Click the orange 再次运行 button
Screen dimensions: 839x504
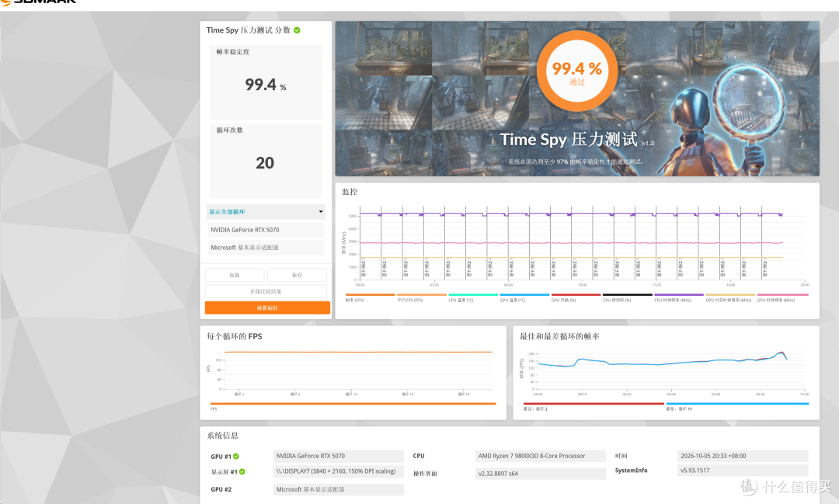click(267, 308)
